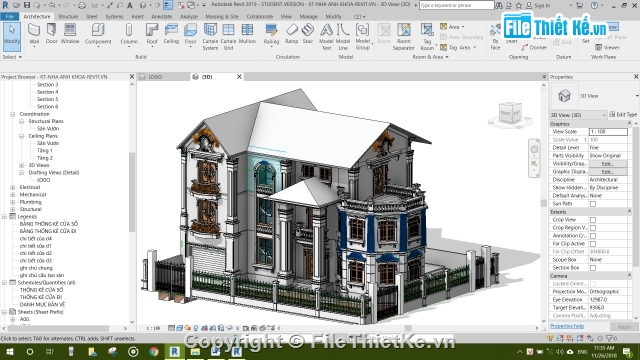Collapse the Legends node
Screen dimensions: 640x360
(x=4, y=217)
